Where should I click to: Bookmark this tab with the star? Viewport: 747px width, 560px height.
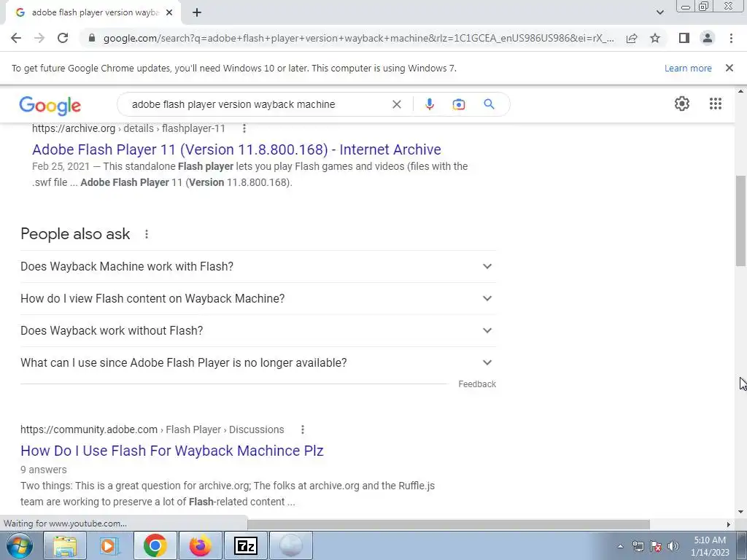pyautogui.click(x=655, y=38)
